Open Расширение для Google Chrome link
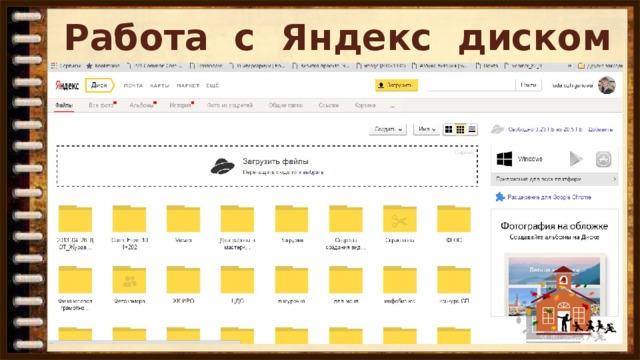Screen dimensions: 640x360 coord(549,197)
